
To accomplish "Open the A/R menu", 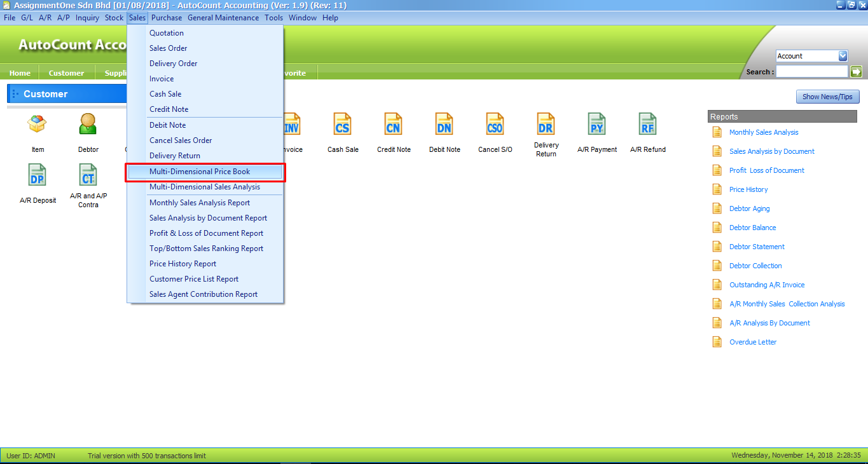I will (45, 18).
